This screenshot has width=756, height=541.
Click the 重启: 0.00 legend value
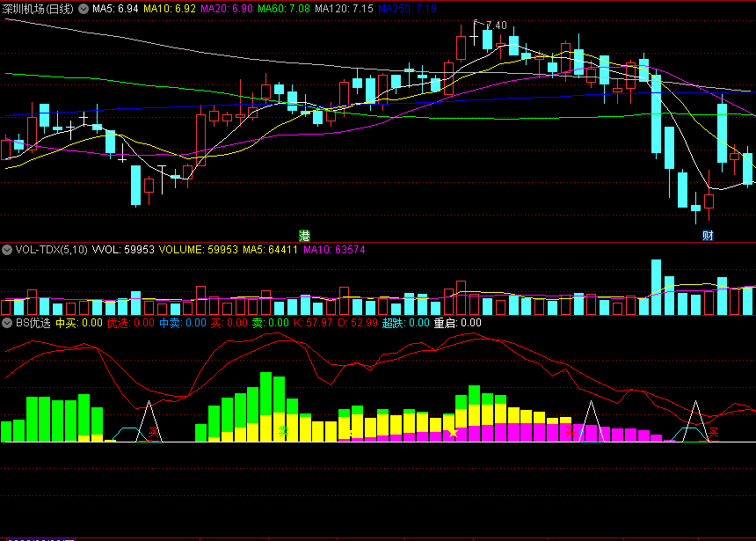click(x=457, y=323)
